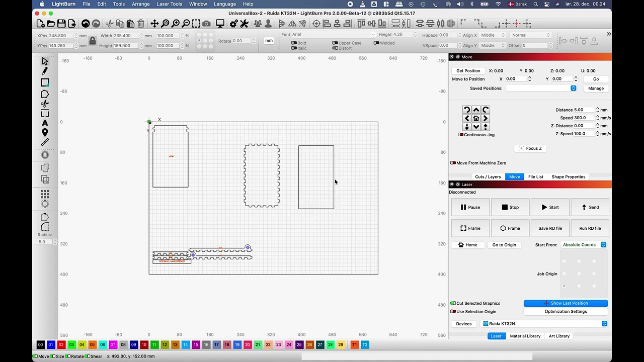This screenshot has width=644, height=362.
Task: Select the Offset Shapes tool
Action: point(45,155)
